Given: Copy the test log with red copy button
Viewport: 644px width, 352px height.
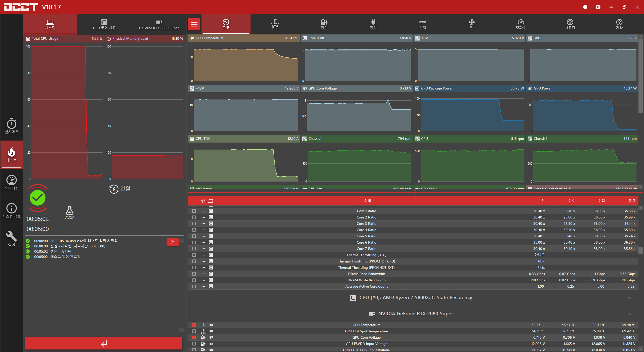Looking at the screenshot, I should (173, 242).
